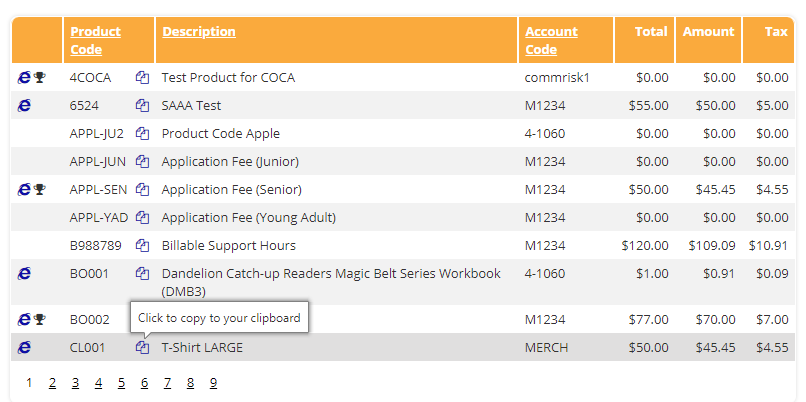Copy the B988789 code to clipboard

tap(142, 246)
